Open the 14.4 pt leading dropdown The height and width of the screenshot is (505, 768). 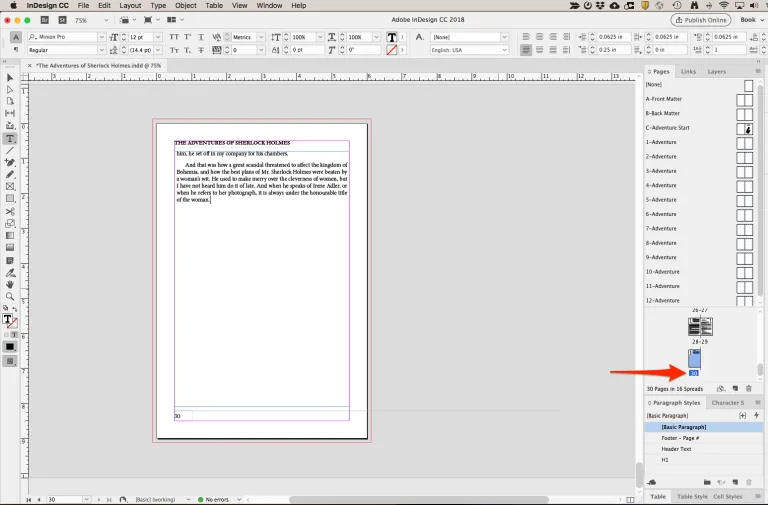158,50
